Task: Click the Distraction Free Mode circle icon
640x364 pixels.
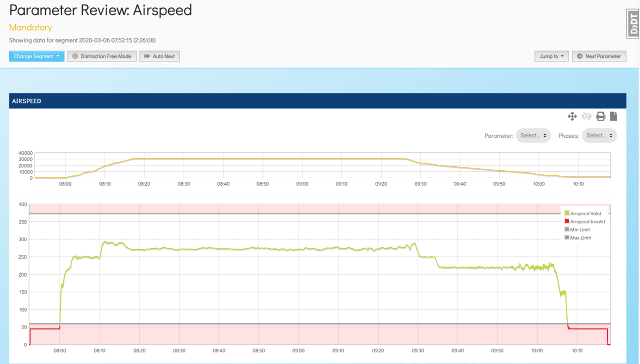Action: pos(74,56)
